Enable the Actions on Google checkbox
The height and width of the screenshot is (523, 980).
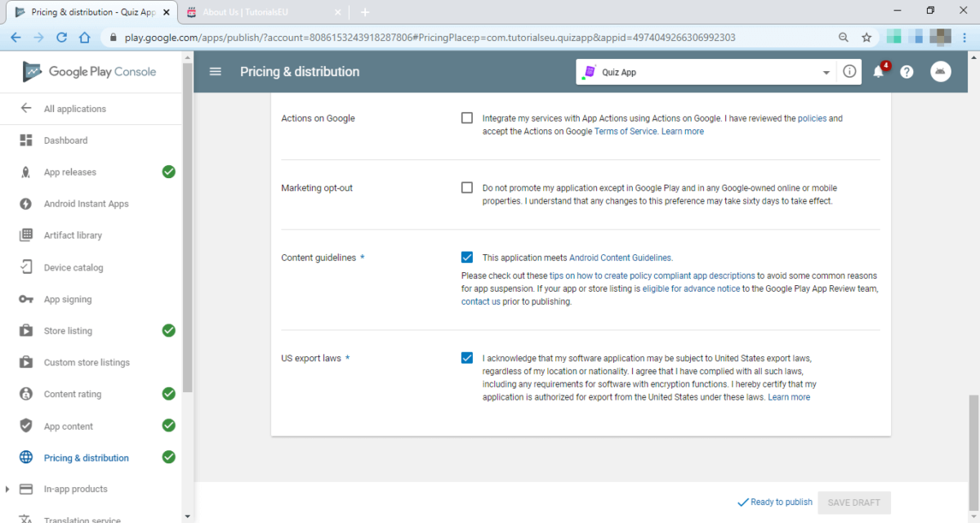click(467, 118)
